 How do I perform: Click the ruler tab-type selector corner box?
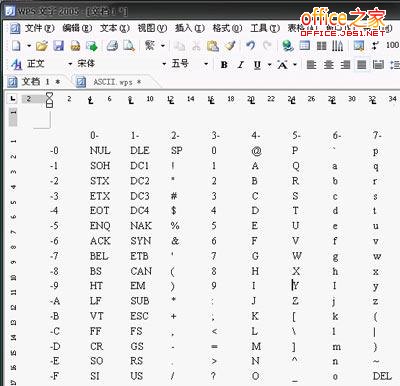13,99
